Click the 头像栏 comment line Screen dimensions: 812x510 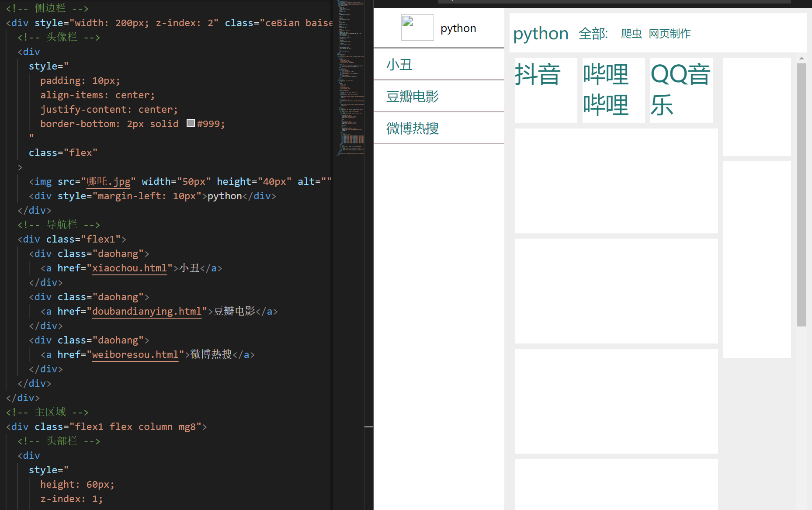[59, 37]
